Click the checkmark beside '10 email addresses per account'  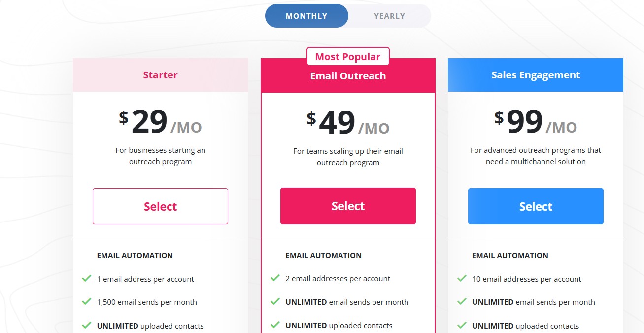(x=462, y=279)
